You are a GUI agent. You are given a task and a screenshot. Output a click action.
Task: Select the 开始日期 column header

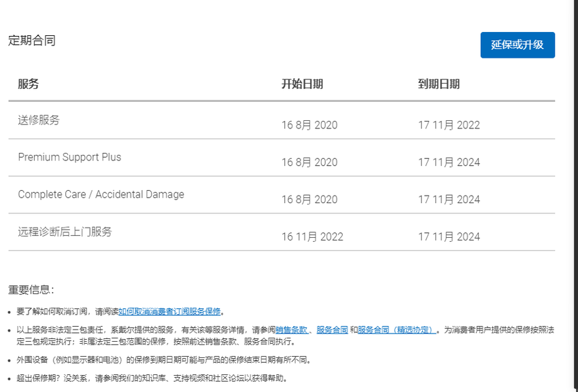[x=303, y=84]
